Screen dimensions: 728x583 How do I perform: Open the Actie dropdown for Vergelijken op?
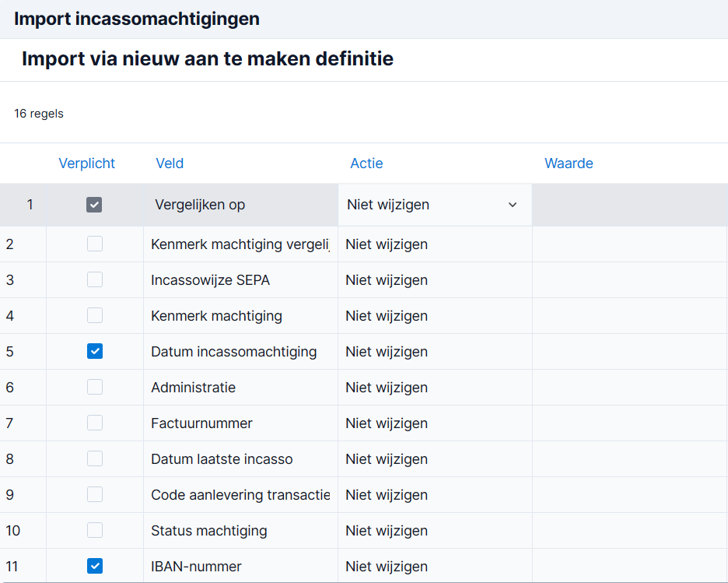point(435,205)
